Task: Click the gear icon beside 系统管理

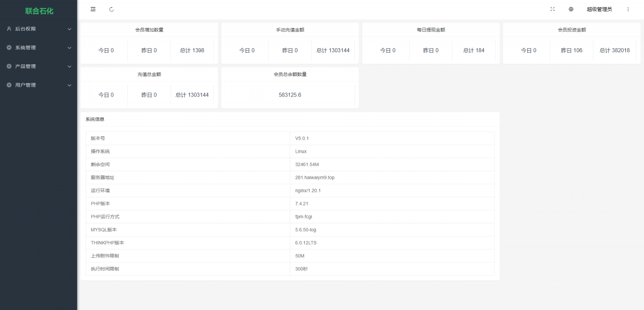Action: [x=9, y=48]
